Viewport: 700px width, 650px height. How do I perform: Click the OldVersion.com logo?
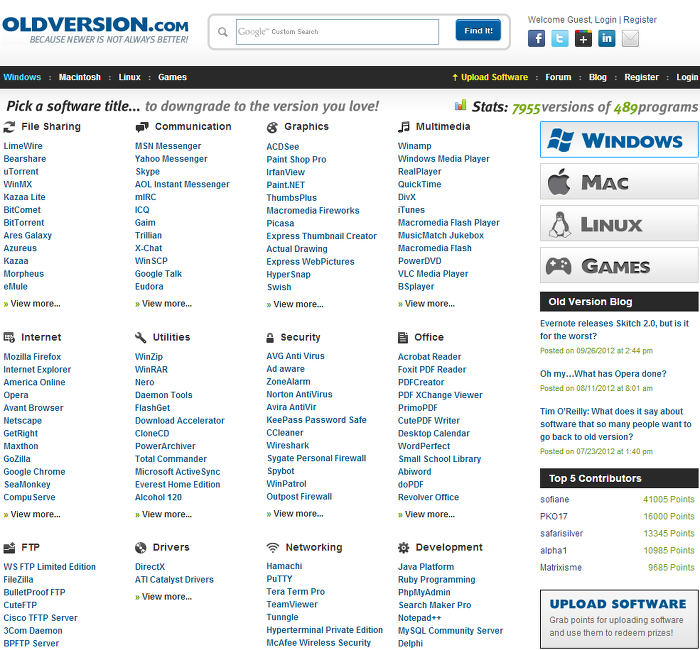click(96, 29)
